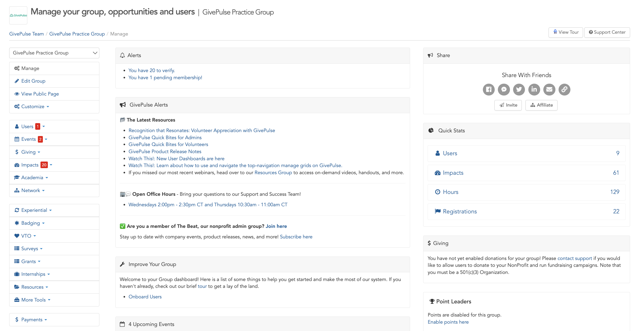Share group via Facebook icon

[489, 89]
